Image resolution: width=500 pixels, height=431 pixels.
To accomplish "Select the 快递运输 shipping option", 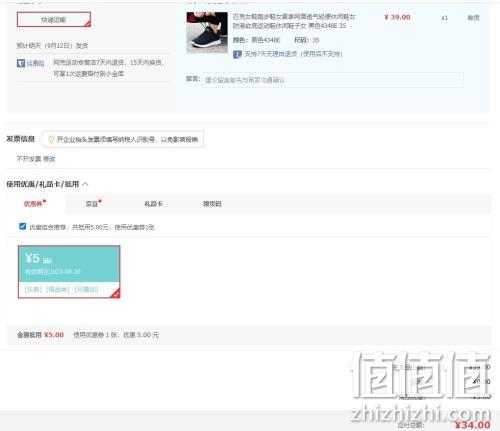I will click(x=54, y=20).
